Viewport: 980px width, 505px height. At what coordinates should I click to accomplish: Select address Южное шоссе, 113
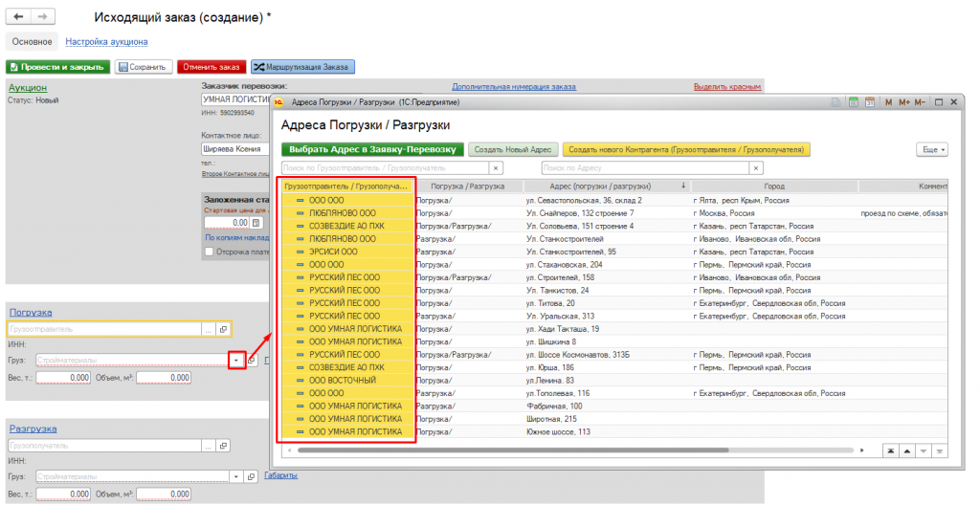coord(558,432)
